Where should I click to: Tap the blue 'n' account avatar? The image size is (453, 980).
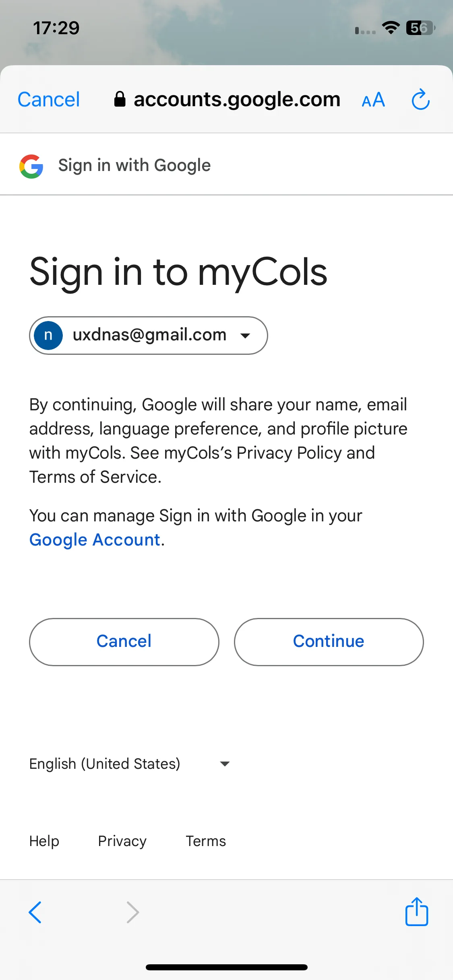point(48,335)
